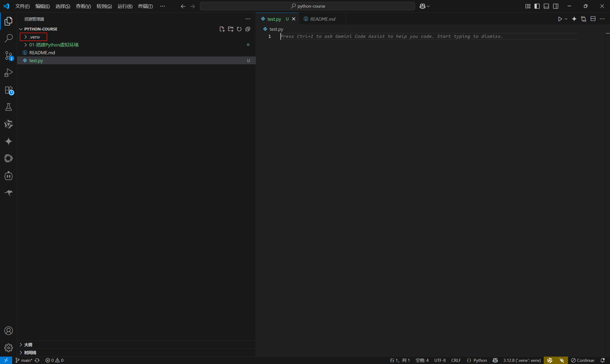Open Source Control view with badge
Screen dimensions: 610x364
pos(9,56)
